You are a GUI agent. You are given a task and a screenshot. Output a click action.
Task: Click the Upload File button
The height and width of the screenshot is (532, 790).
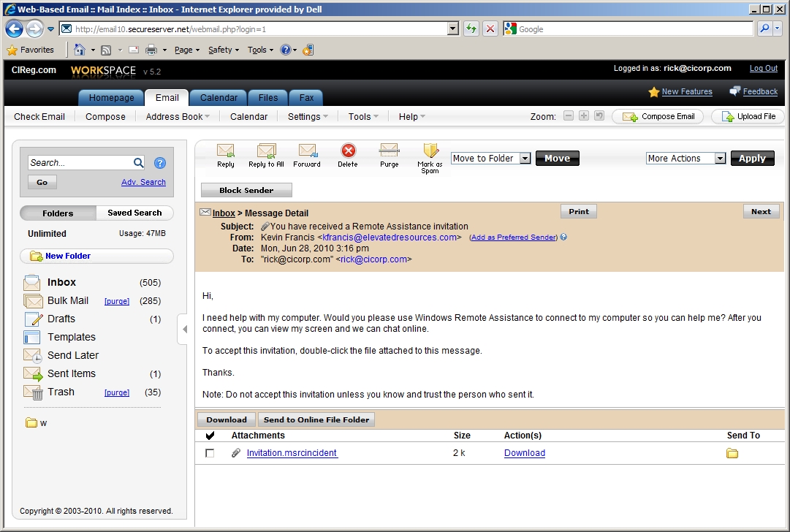click(x=748, y=116)
